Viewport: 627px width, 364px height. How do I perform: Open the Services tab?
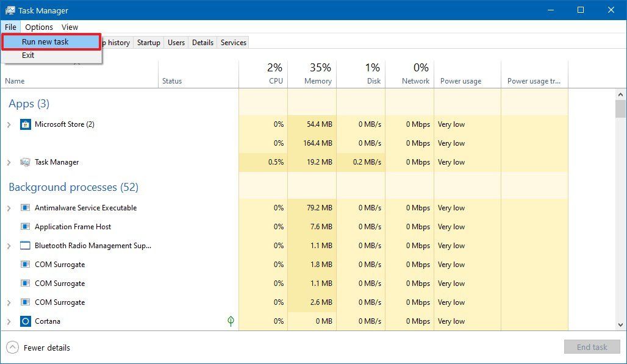tap(232, 42)
